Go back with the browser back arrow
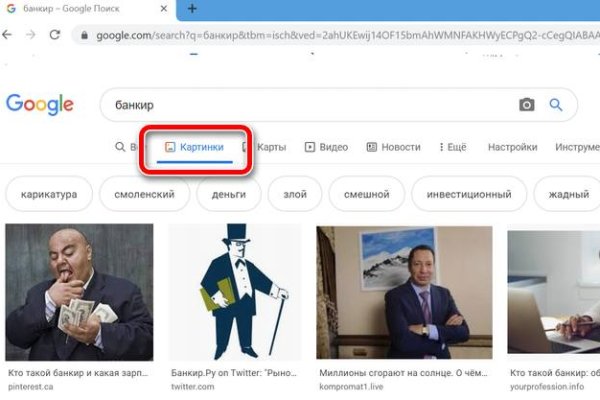Viewport: 600px width, 400px height. tap(8, 35)
